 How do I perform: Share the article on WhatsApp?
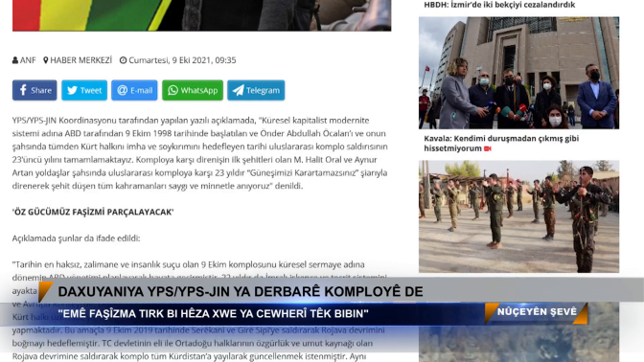point(193,90)
